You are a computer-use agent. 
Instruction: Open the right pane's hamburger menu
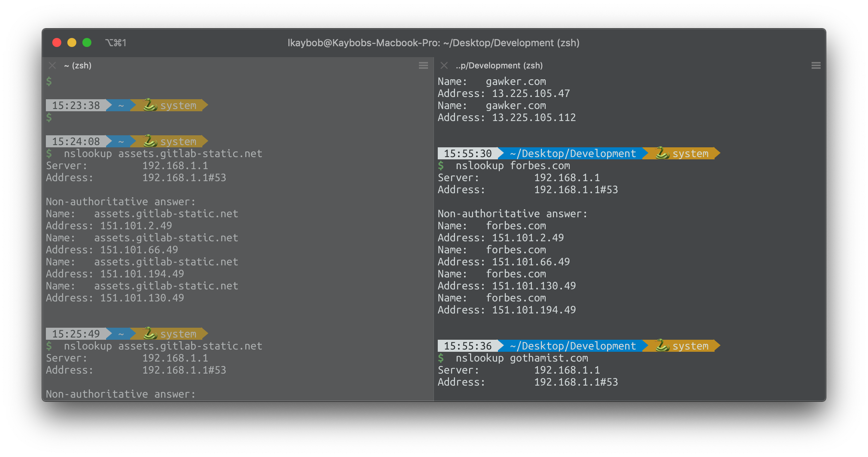[x=816, y=65]
